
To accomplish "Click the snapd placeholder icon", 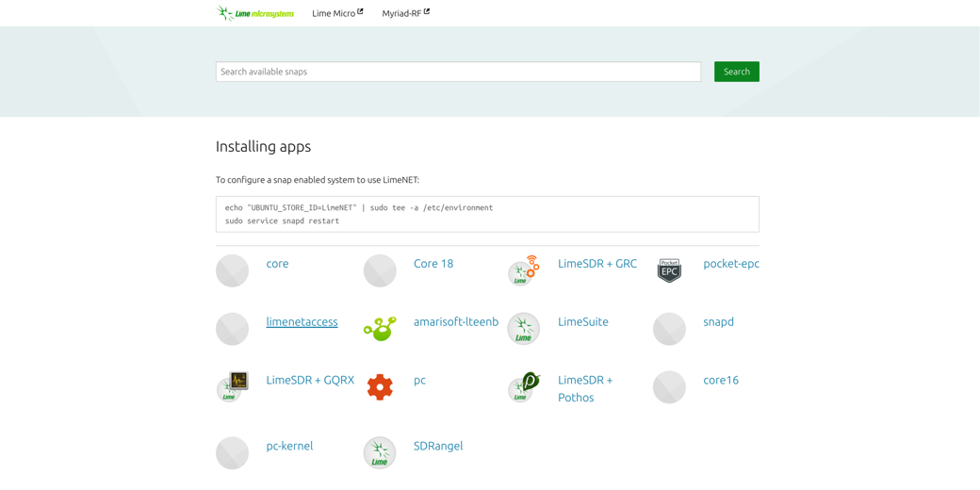I will [669, 329].
